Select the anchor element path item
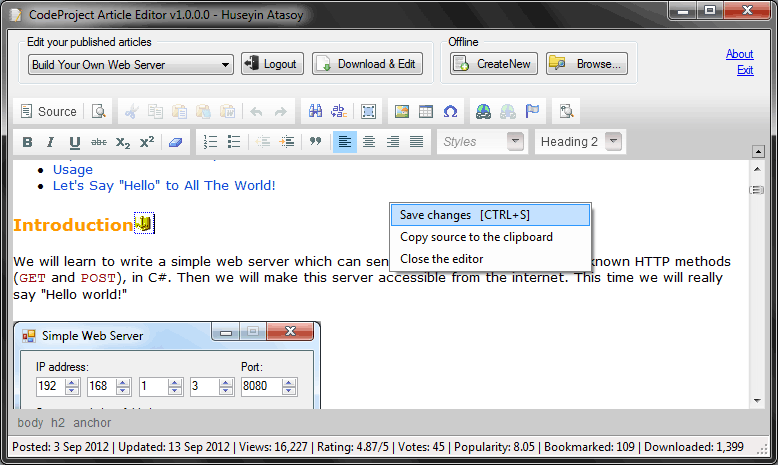778x465 pixels. point(92,423)
